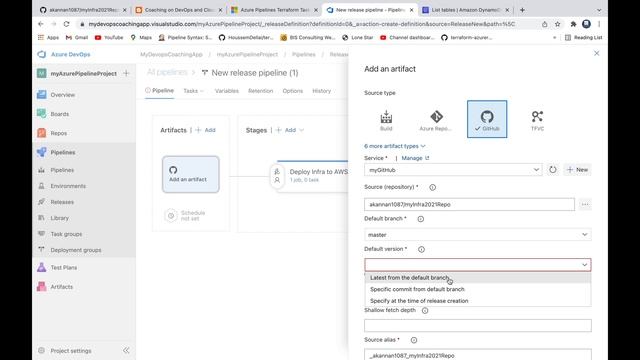The image size is (640, 360).
Task: Switch to the History tab
Action: 322,91
